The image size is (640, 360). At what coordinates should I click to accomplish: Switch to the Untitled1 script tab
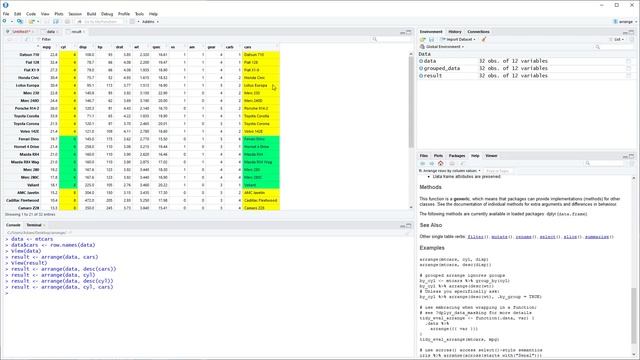(x=20, y=32)
